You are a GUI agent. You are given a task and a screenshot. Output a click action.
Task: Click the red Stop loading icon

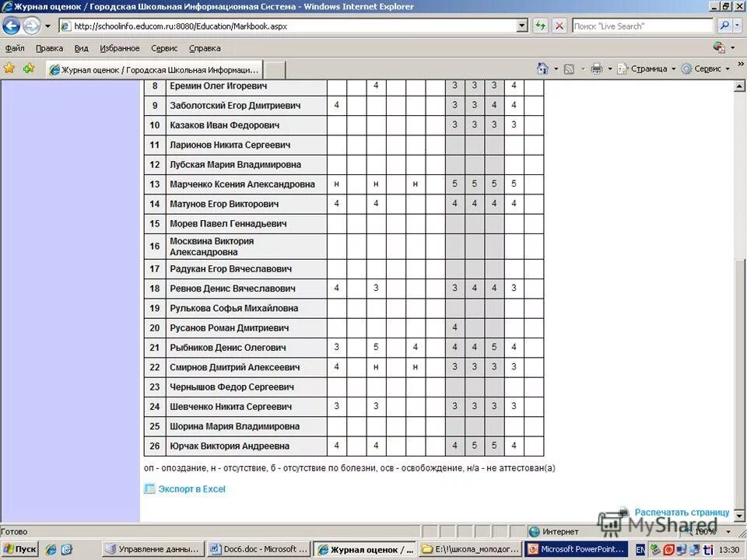(x=559, y=26)
